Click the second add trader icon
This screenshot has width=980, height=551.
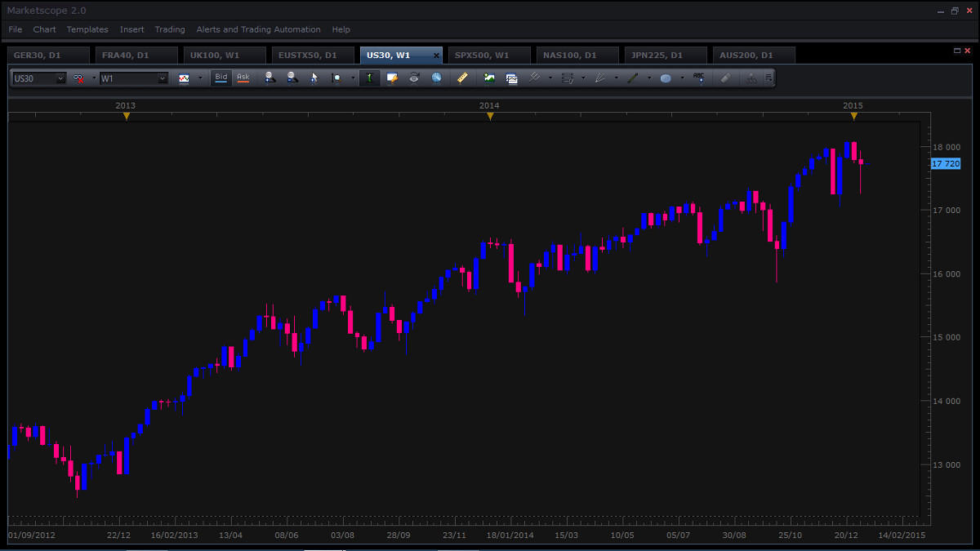point(292,78)
